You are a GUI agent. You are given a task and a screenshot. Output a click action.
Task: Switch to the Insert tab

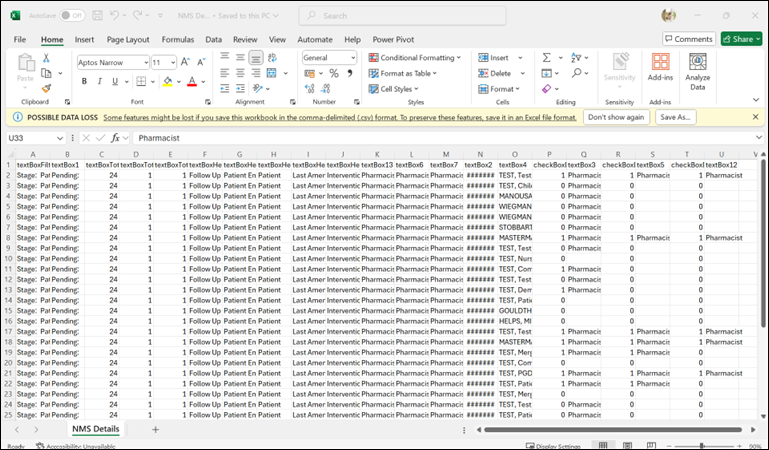pos(84,40)
